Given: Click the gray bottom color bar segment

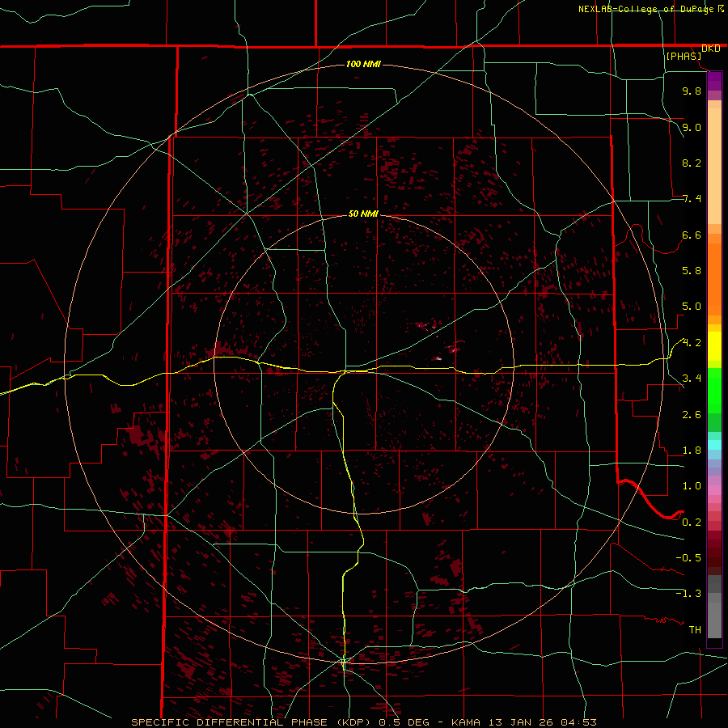Looking at the screenshot, I should tap(714, 620).
